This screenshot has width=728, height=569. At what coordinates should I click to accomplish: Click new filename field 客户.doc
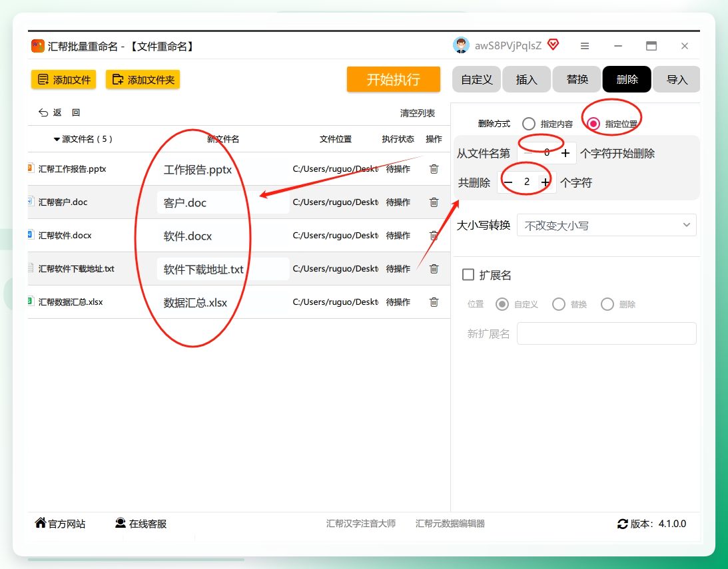tap(223, 203)
